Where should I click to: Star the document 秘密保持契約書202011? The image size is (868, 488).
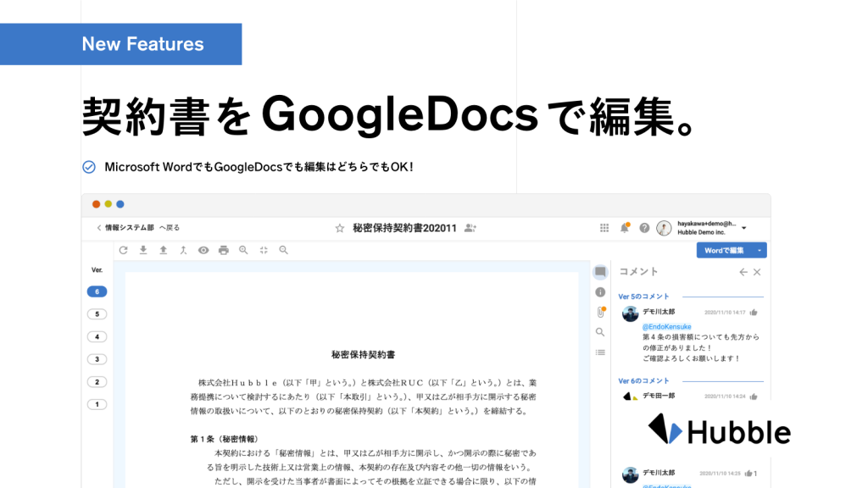[340, 228]
